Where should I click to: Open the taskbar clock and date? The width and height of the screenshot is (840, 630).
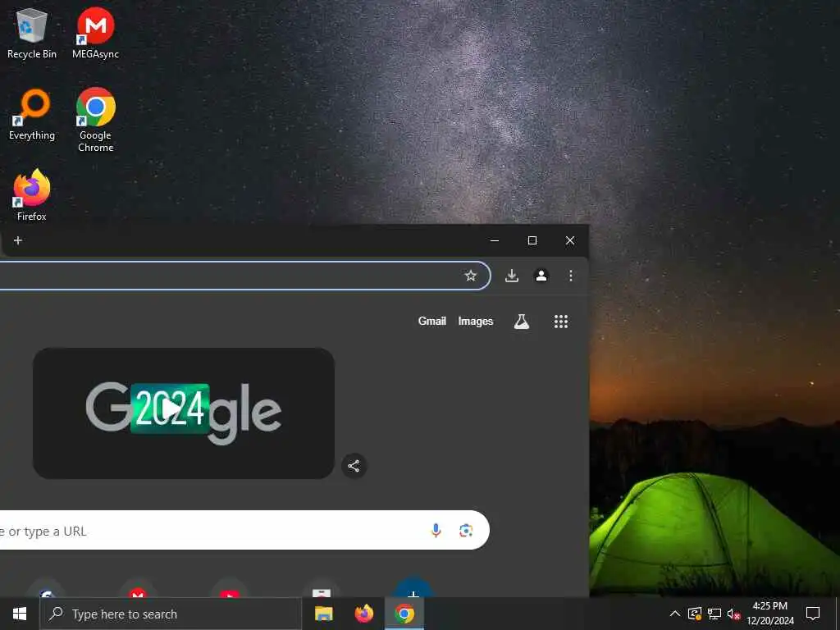point(769,614)
